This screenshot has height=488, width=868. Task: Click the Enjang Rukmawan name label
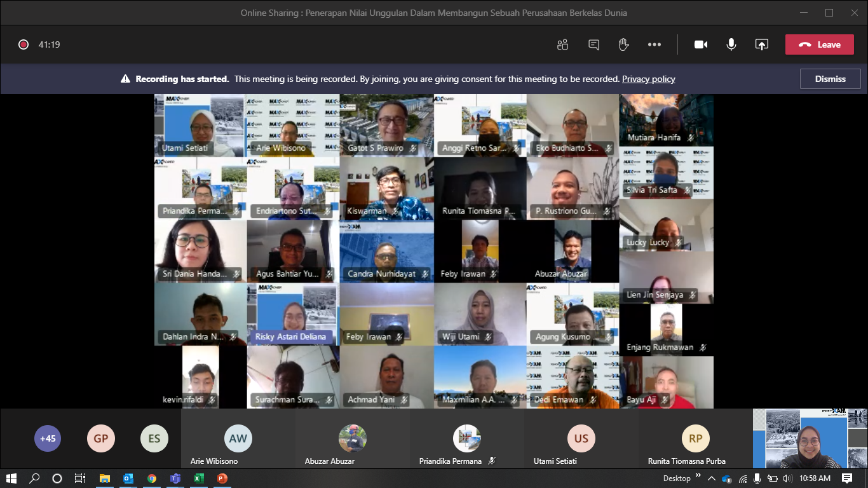pos(660,348)
